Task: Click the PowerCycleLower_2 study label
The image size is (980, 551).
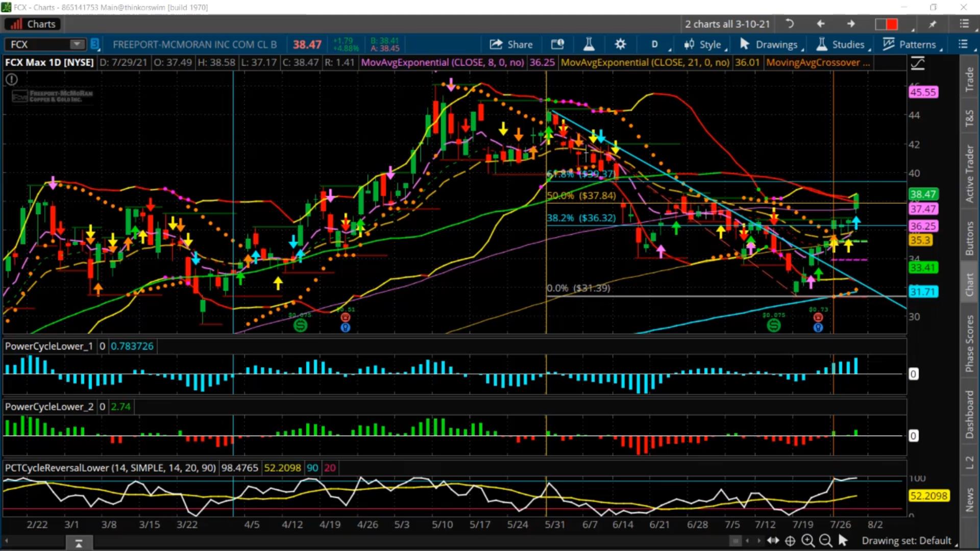Action: [49, 407]
